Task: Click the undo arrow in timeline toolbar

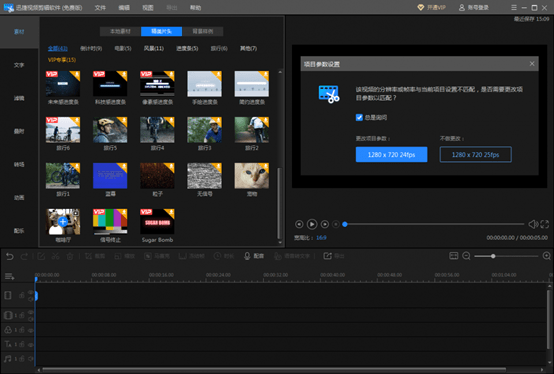Action: coord(10,256)
